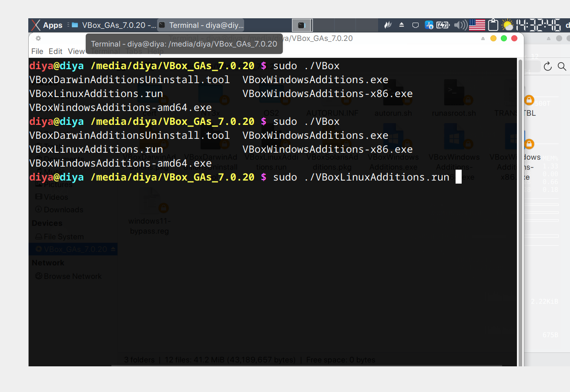This screenshot has width=570, height=392.
Task: Click the blue accessibility tray icon
Action: click(429, 25)
